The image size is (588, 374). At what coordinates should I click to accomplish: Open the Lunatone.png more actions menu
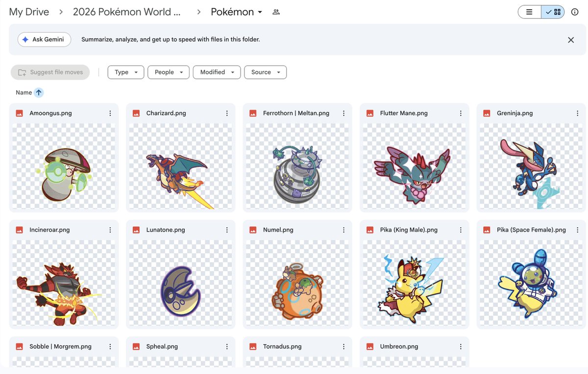pyautogui.click(x=227, y=230)
